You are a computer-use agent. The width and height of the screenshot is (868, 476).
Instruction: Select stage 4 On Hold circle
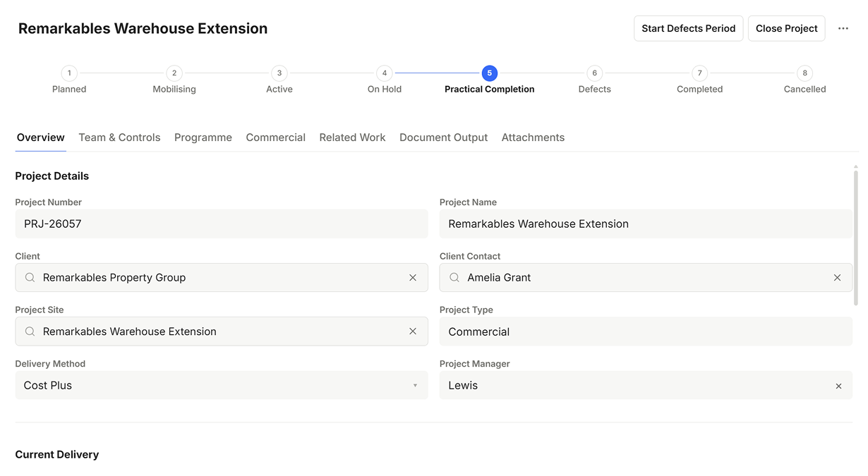(x=385, y=73)
